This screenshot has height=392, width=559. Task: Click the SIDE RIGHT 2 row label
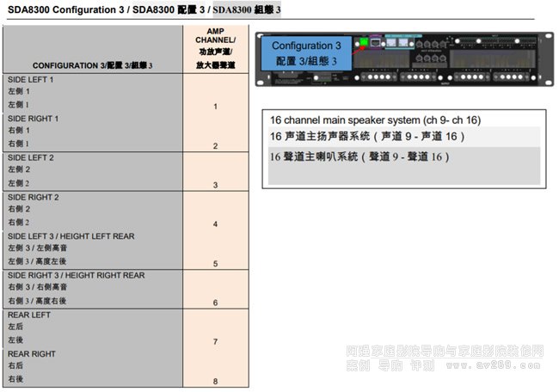33,197
